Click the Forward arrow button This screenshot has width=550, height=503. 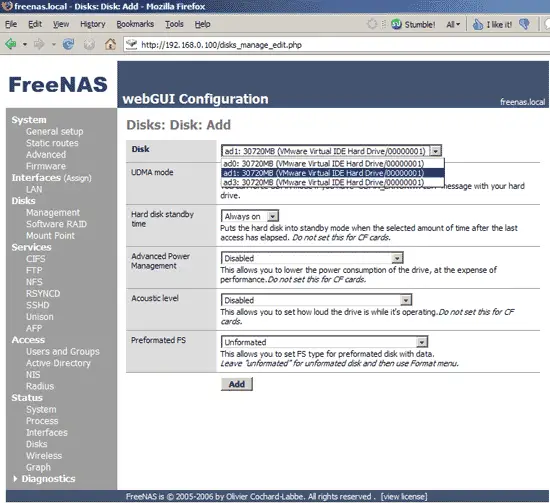[39, 44]
